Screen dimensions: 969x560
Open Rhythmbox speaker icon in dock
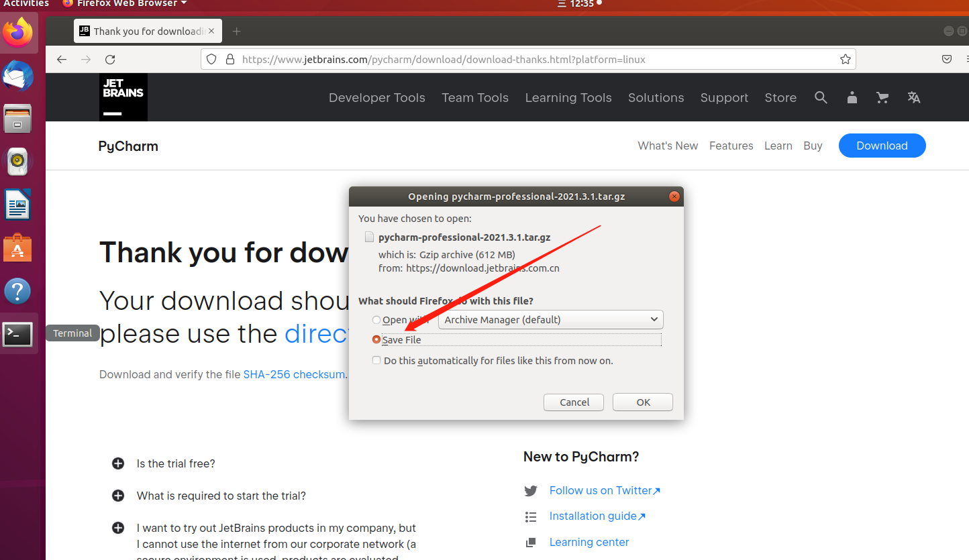pyautogui.click(x=18, y=162)
